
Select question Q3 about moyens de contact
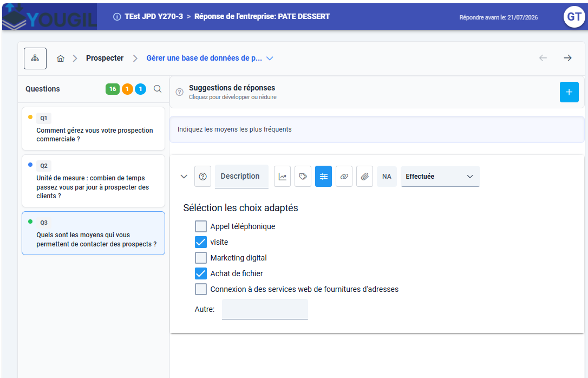[93, 233]
